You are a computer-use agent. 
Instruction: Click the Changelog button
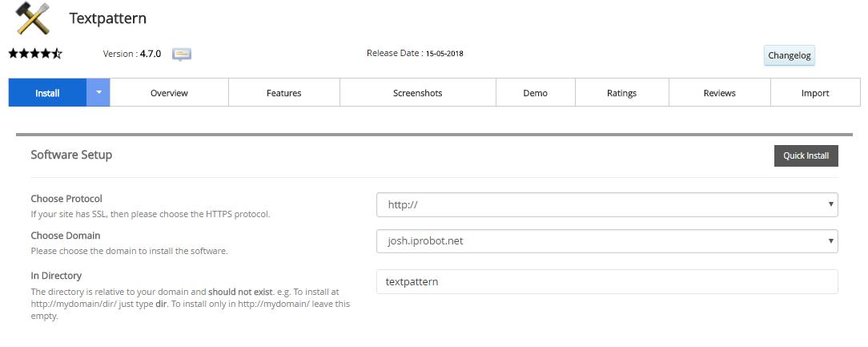[790, 55]
